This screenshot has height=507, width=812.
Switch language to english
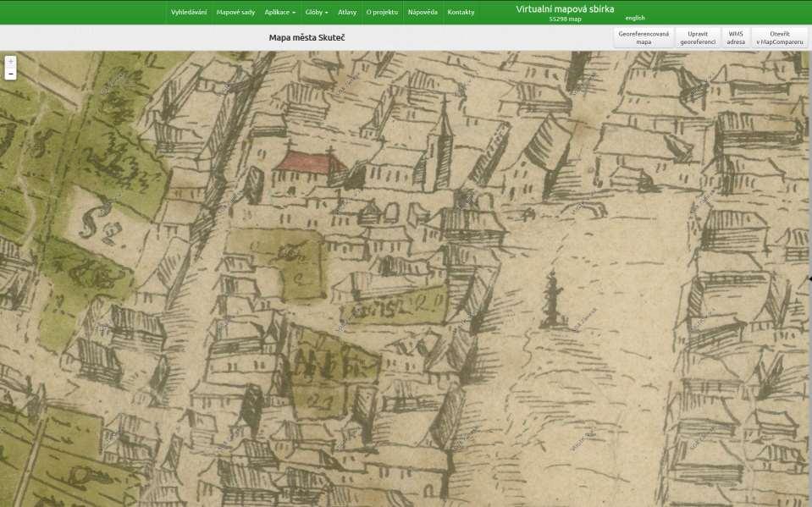pyautogui.click(x=635, y=18)
